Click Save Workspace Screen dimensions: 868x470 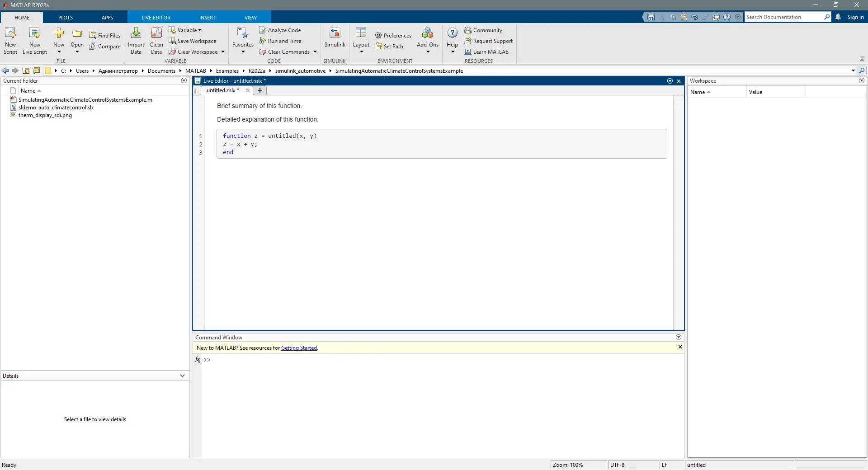coord(193,41)
